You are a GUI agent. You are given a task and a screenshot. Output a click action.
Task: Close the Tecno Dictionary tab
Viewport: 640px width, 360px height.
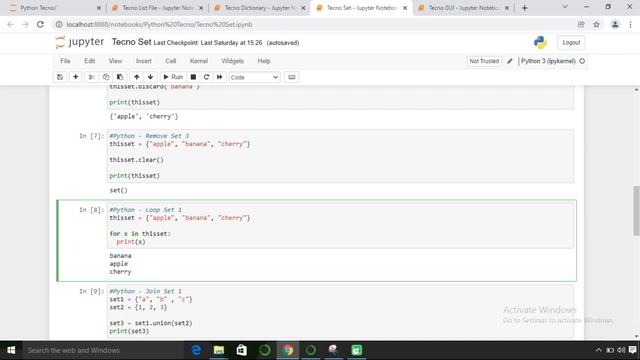[303, 8]
